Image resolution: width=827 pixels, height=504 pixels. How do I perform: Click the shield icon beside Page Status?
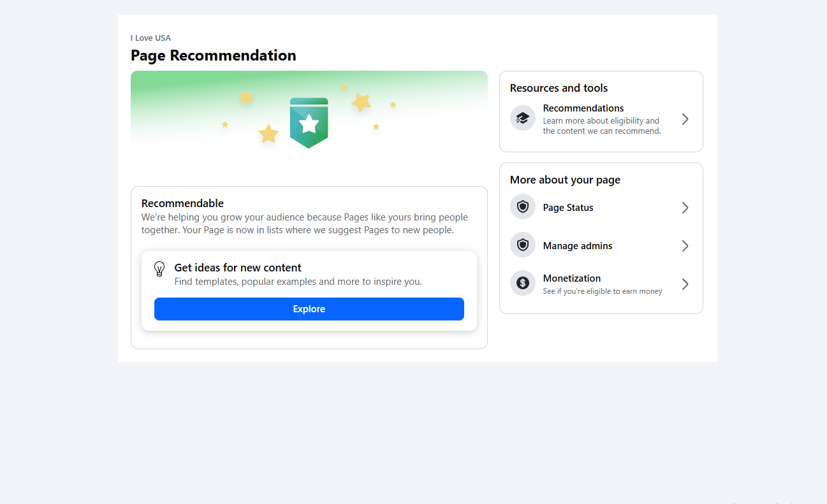pyautogui.click(x=523, y=207)
